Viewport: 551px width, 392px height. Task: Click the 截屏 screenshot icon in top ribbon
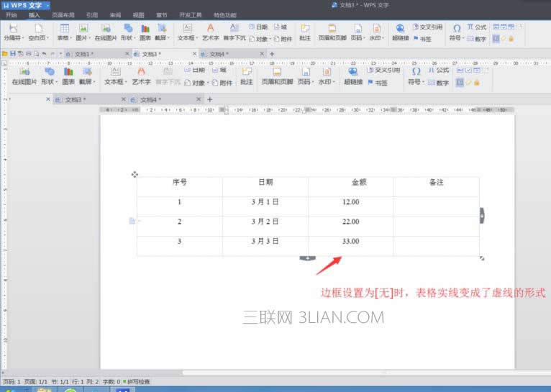click(162, 29)
